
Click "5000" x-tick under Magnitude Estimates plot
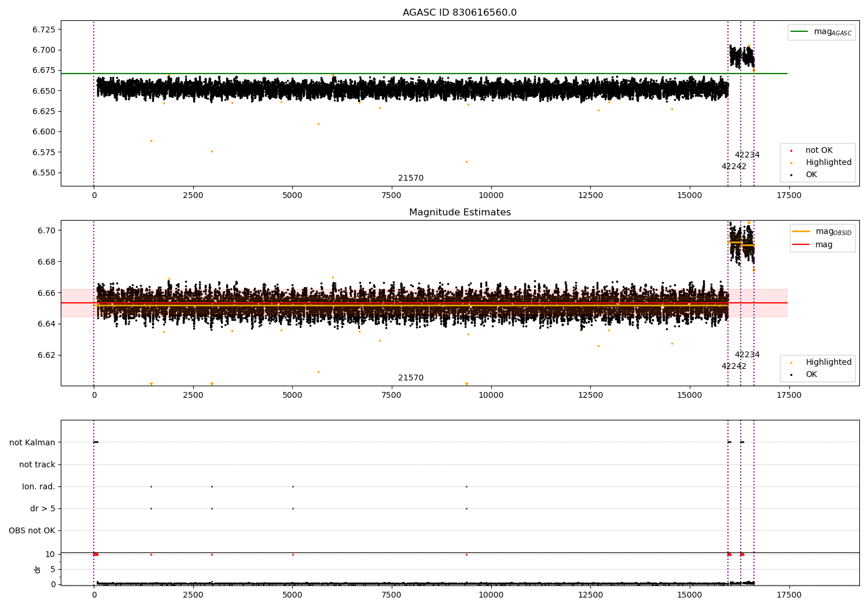coord(292,395)
